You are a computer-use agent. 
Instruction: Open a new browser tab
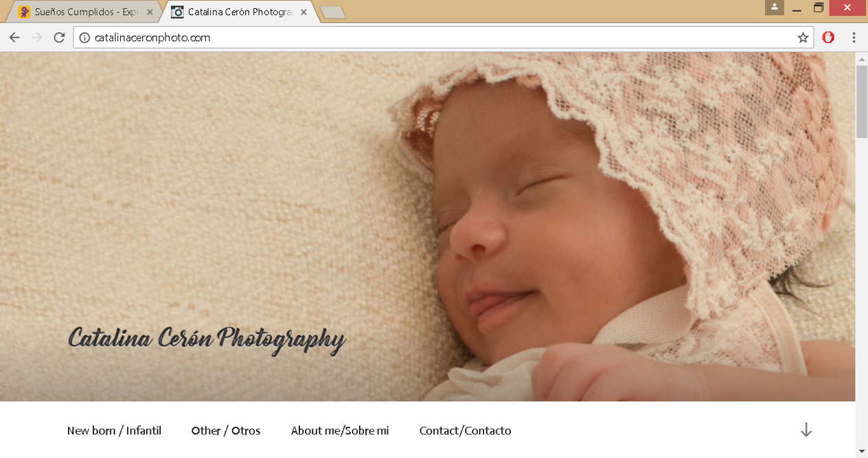coord(333,12)
